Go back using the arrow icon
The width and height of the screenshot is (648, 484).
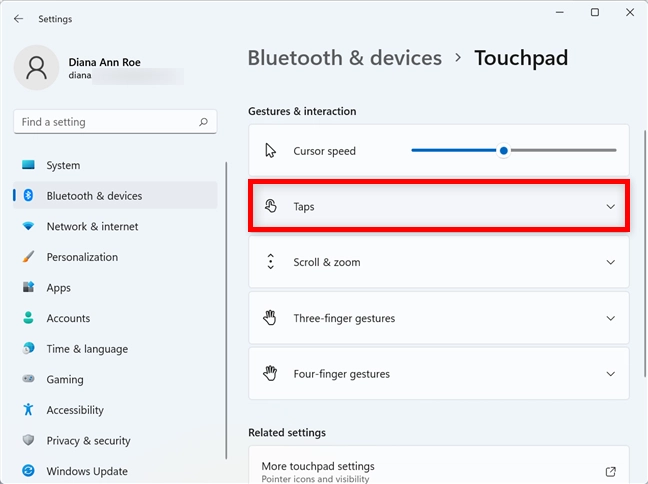point(18,19)
